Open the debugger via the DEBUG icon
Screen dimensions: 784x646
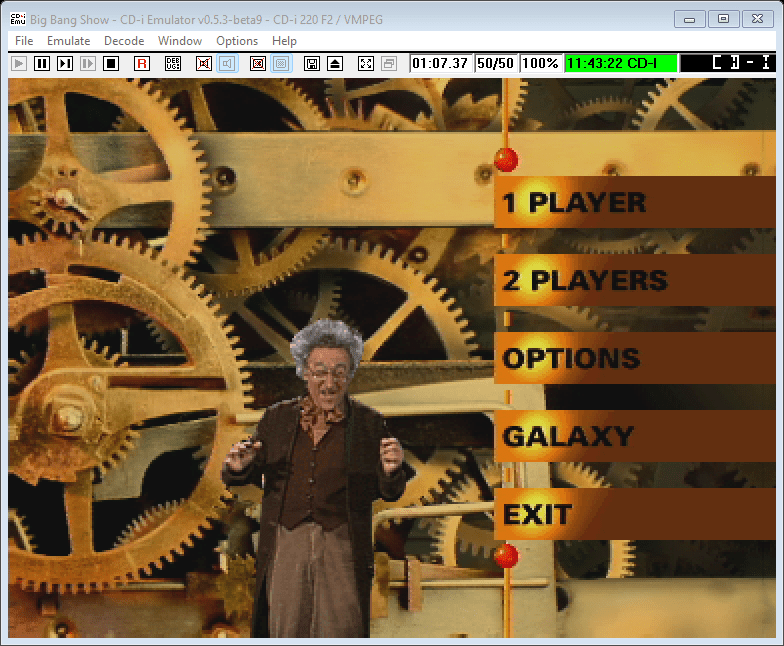(173, 63)
